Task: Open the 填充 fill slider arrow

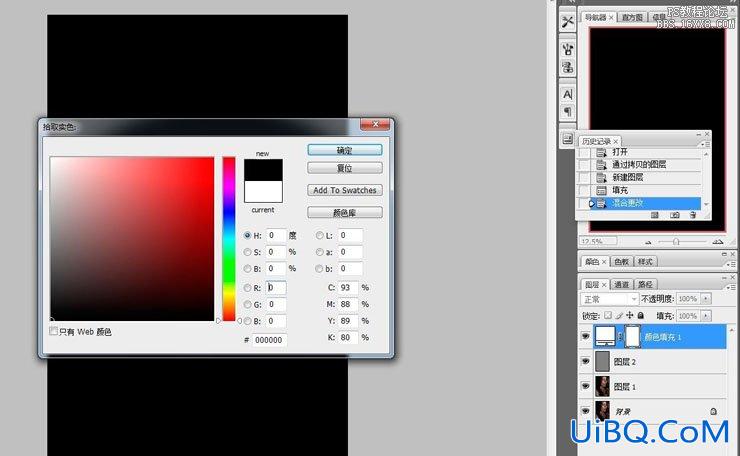Action: (x=706, y=316)
